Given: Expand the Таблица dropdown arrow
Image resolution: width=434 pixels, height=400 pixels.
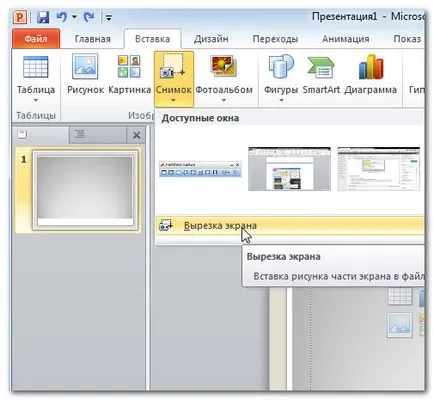Looking at the screenshot, I should (x=36, y=100).
